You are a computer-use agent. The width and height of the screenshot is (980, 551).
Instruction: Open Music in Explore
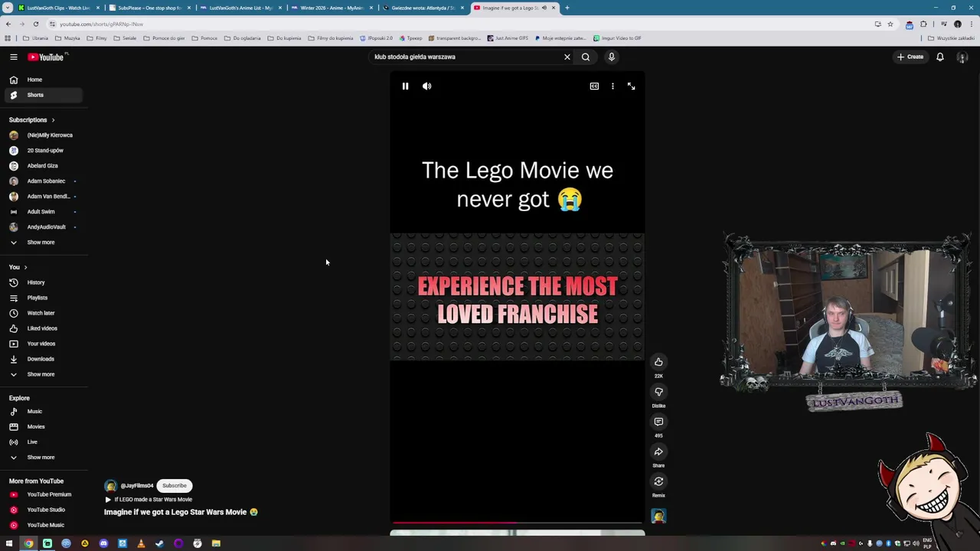click(x=42, y=412)
